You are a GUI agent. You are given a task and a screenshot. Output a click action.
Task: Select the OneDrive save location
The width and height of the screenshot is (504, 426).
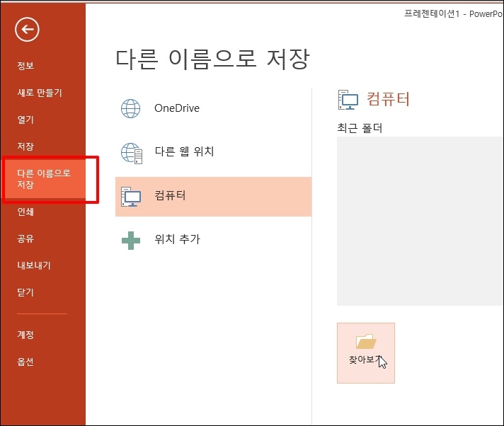[x=214, y=108]
